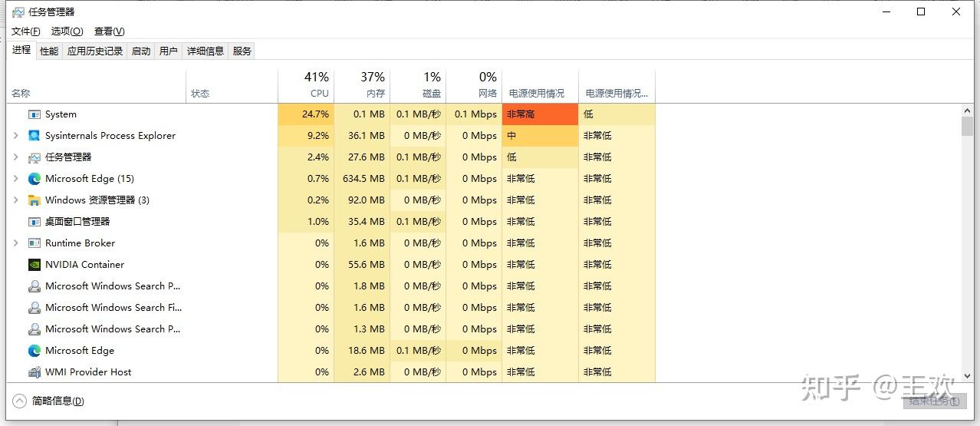Select the System process name
Screen dimensions: 980x426
(x=61, y=114)
